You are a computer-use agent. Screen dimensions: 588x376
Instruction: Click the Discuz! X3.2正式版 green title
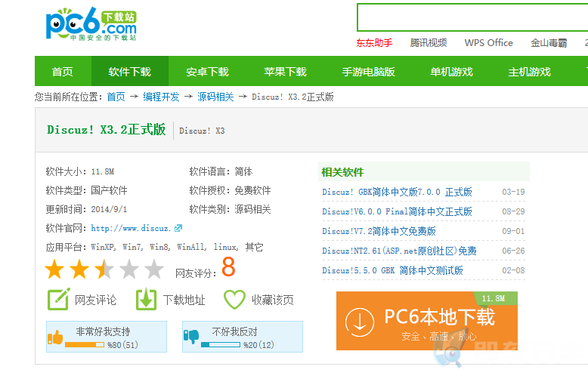[107, 130]
